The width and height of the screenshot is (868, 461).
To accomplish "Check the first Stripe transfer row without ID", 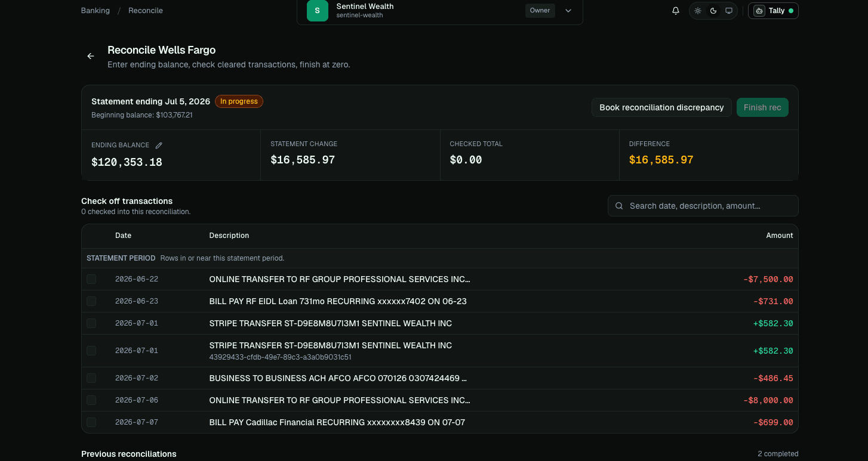I will point(91,323).
